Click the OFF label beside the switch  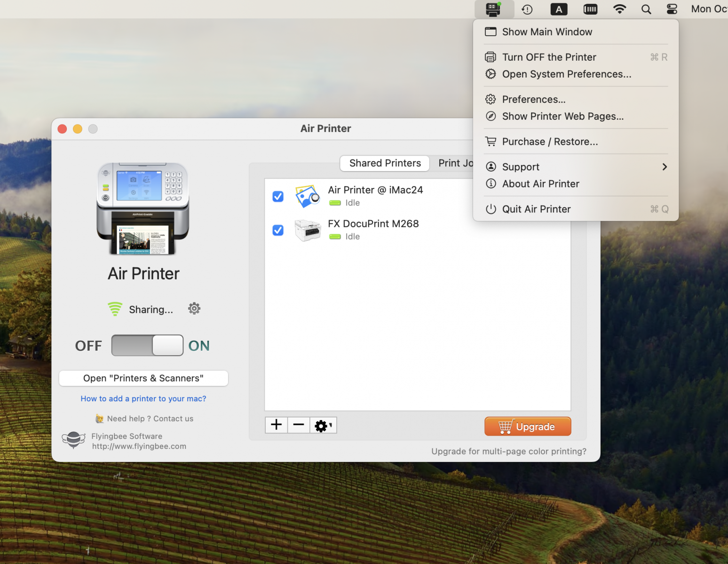coord(88,345)
